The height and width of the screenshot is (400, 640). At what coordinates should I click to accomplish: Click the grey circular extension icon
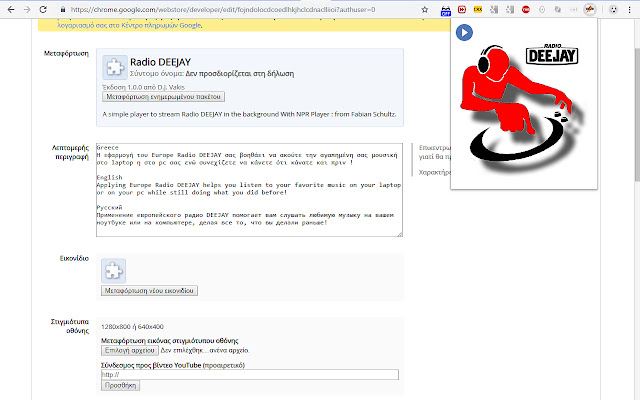click(x=542, y=9)
